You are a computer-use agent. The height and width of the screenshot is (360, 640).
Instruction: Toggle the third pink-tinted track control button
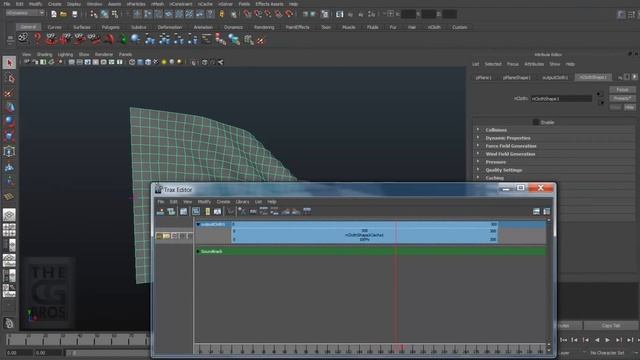[175, 236]
